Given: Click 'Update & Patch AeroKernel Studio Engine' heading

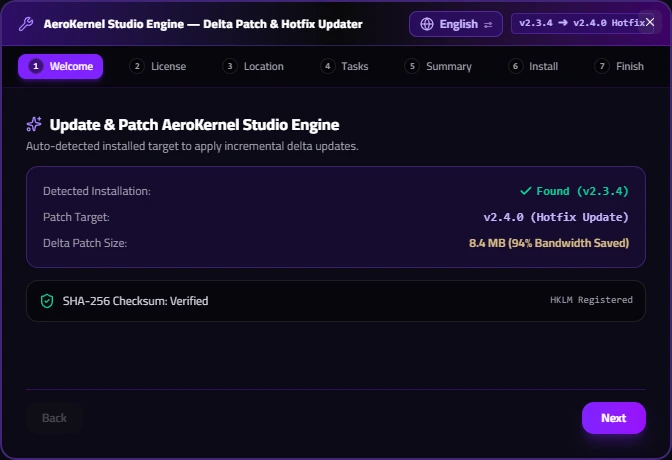Looking at the screenshot, I should [x=194, y=125].
